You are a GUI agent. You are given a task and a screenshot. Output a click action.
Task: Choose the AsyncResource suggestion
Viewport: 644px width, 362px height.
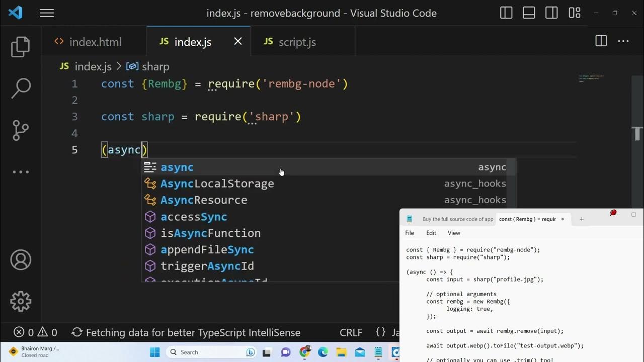(x=329, y=200)
